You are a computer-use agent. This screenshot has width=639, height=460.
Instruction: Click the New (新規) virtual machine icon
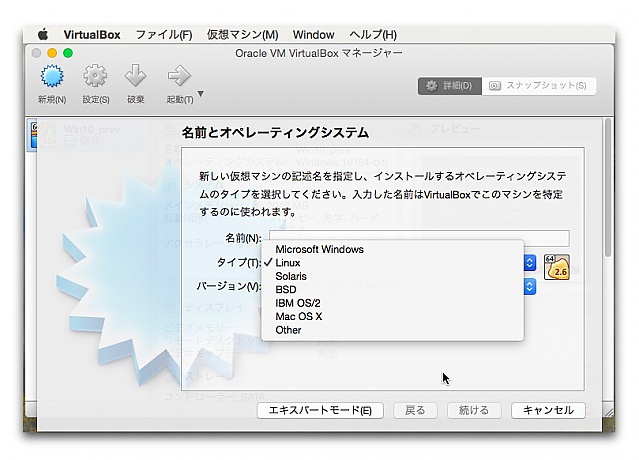point(52,77)
